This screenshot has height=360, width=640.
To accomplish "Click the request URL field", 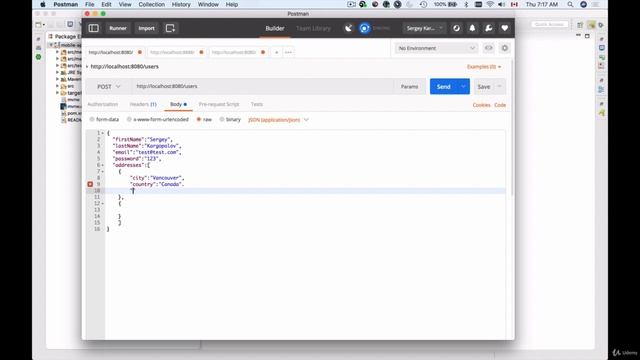I will click(x=262, y=87).
